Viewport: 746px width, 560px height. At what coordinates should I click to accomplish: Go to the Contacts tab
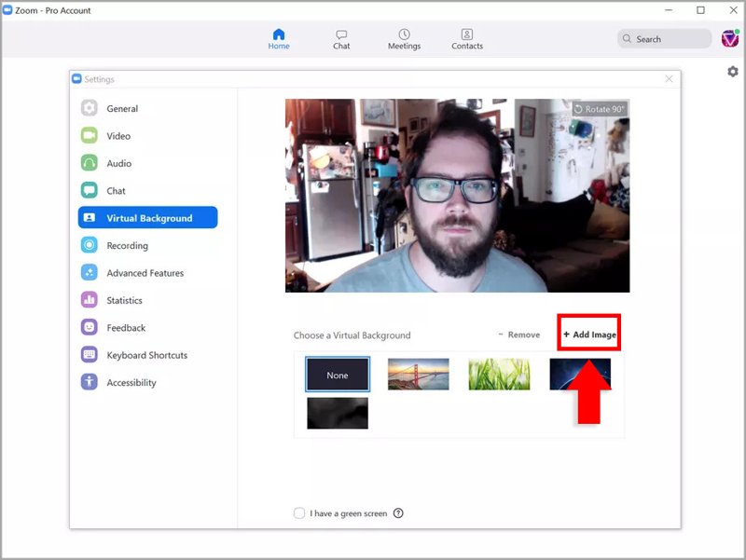[x=467, y=39]
